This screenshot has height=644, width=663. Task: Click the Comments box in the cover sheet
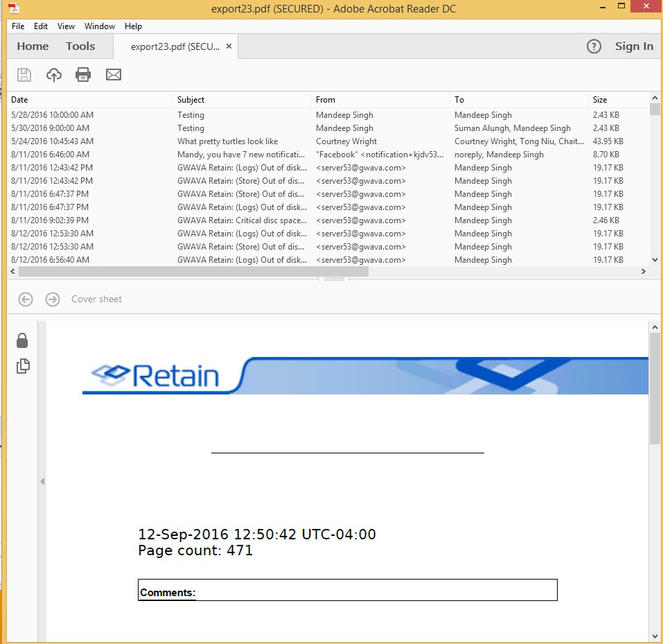[x=348, y=590]
